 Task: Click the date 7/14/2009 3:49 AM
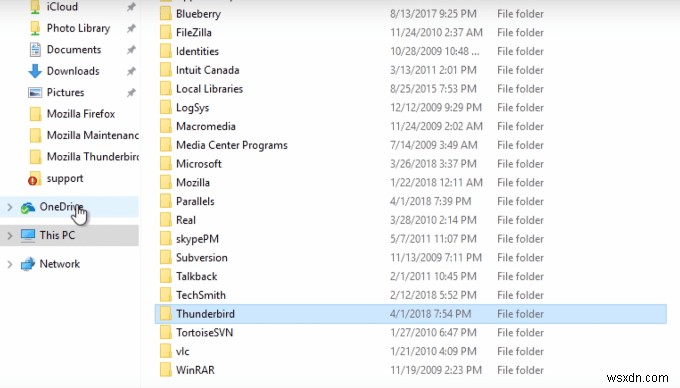433,145
